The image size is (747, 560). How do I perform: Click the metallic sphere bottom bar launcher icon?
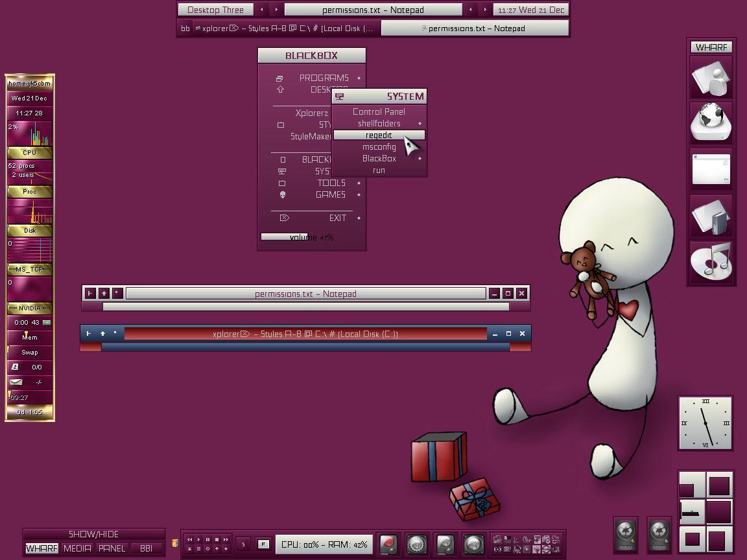473,544
